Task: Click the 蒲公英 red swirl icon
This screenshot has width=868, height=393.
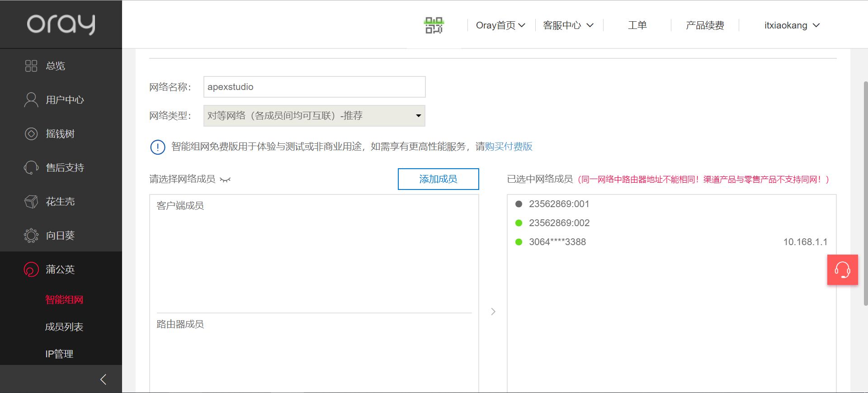Action: click(x=31, y=270)
